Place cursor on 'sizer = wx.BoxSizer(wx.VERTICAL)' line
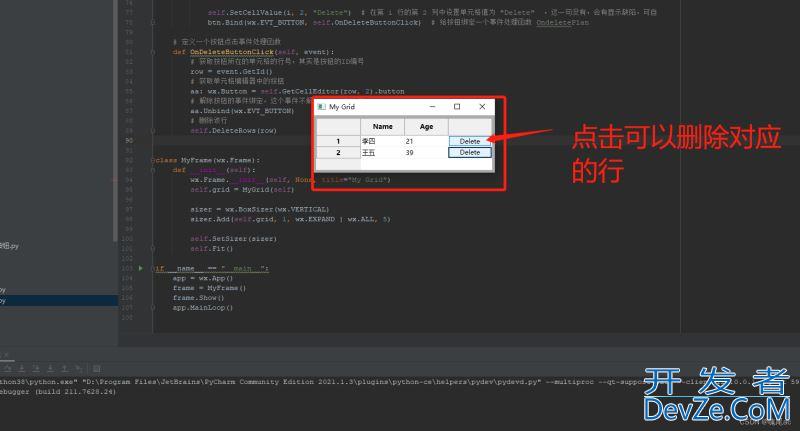 (259, 209)
